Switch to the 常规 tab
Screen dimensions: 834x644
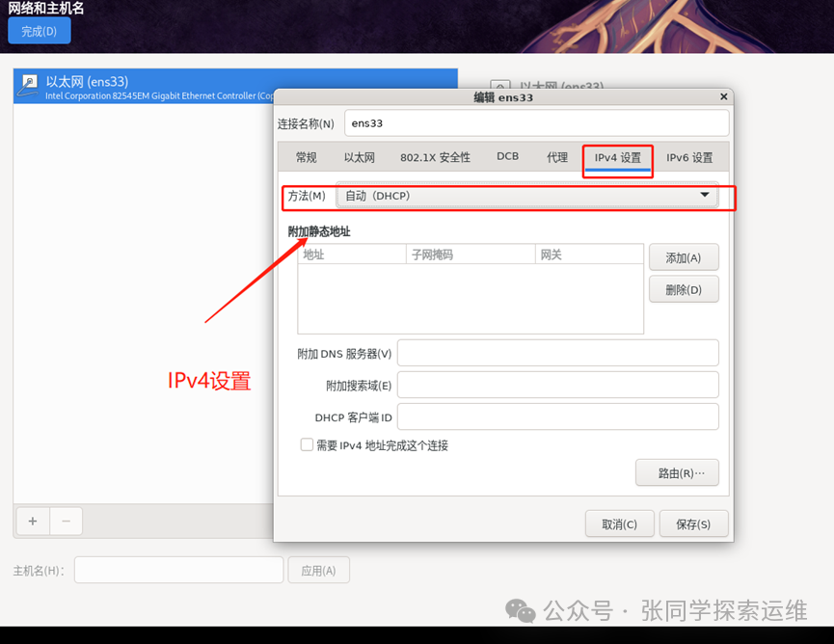tap(306, 157)
